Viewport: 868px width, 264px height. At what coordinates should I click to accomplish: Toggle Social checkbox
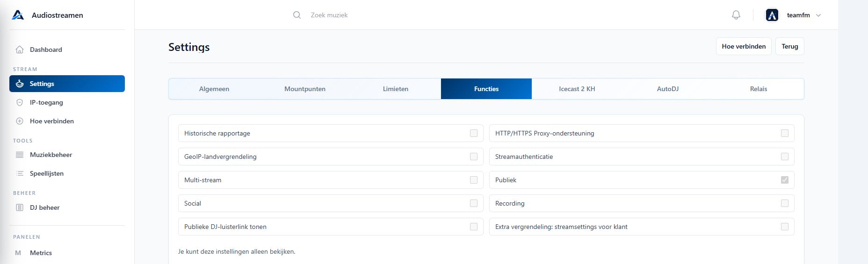(474, 203)
